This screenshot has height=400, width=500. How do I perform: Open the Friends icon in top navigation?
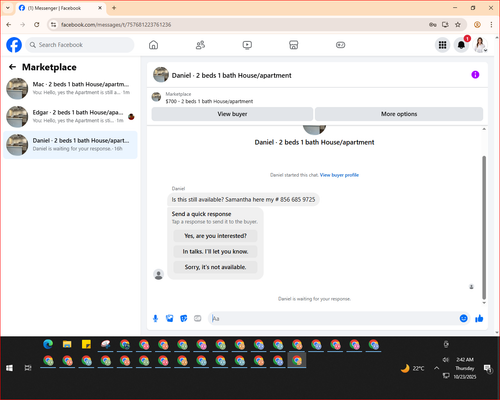point(200,45)
